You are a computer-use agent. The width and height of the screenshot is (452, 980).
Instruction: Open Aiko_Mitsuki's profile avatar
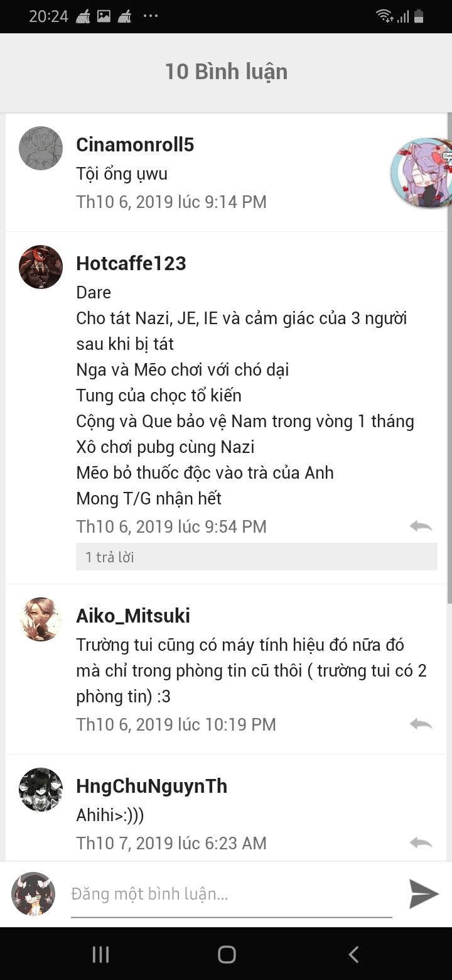tap(41, 619)
